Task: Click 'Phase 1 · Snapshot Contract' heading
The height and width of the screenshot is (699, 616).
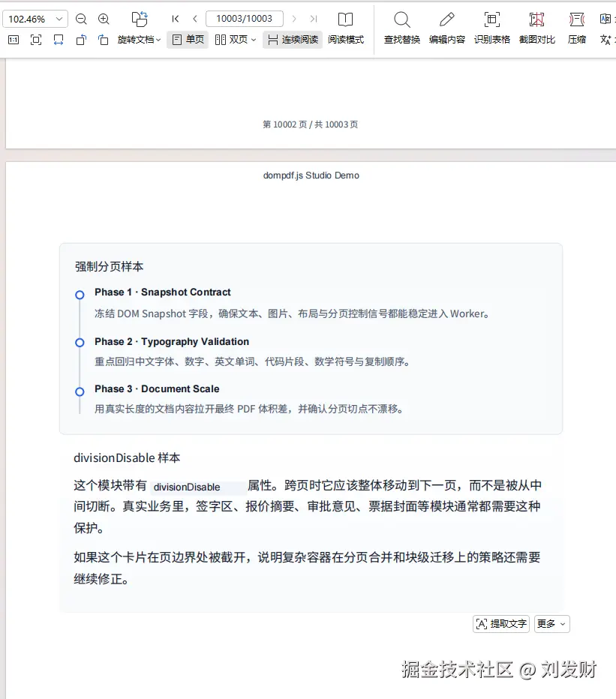Action: (162, 292)
